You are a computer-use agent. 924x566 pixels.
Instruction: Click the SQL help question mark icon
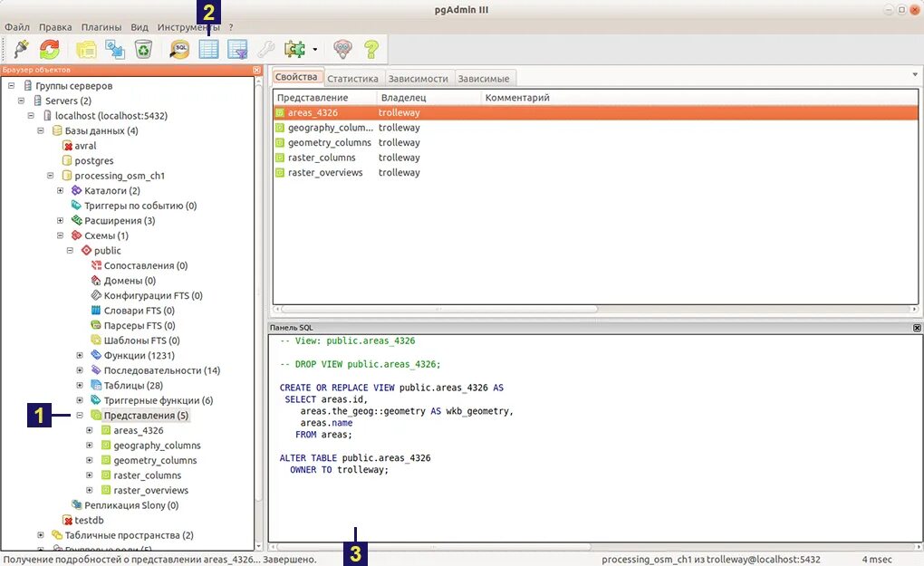point(371,50)
